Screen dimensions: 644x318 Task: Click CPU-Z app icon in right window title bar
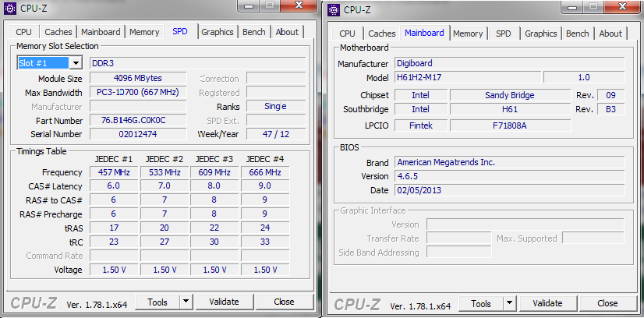[334, 9]
